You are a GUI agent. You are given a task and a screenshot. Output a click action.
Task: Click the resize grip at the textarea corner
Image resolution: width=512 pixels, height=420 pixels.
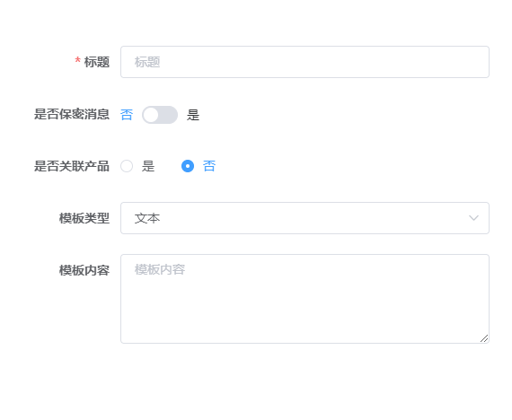[x=484, y=338]
